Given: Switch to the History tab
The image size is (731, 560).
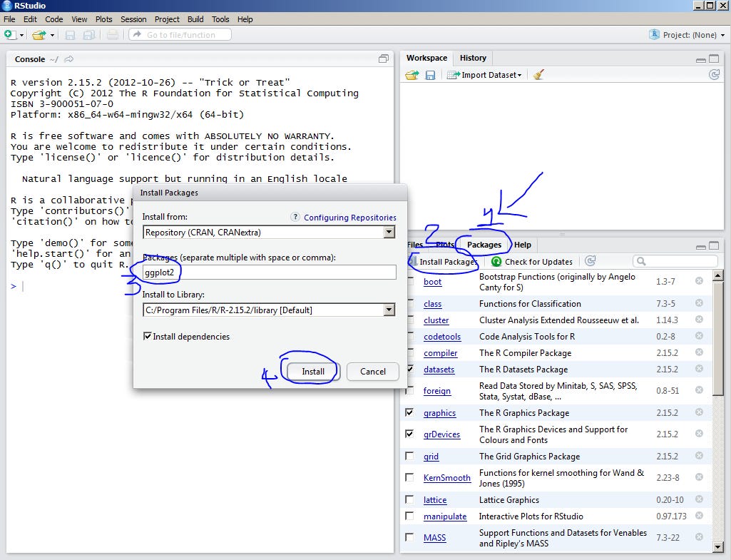Looking at the screenshot, I should click(473, 58).
